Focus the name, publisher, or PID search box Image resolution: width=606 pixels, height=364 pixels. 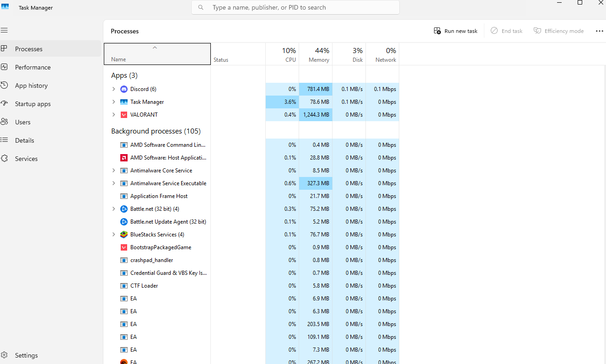click(x=295, y=7)
